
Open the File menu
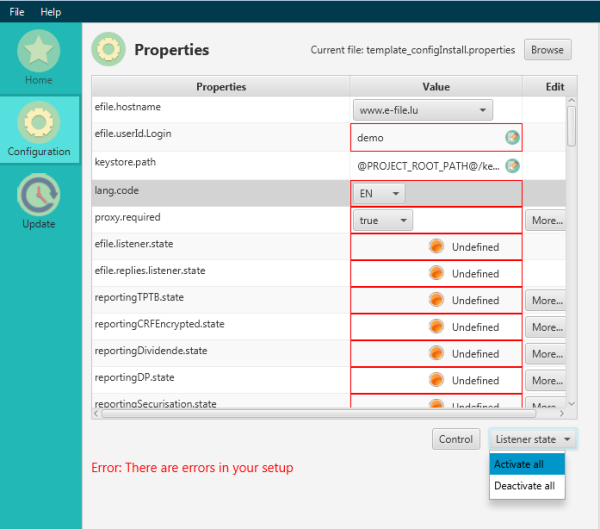(x=18, y=12)
